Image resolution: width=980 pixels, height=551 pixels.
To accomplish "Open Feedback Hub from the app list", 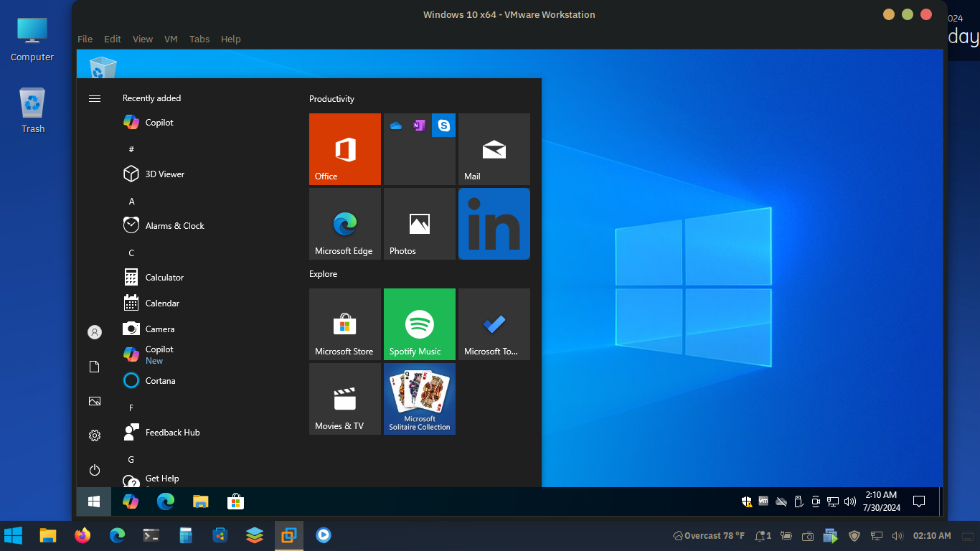I will (207, 433).
